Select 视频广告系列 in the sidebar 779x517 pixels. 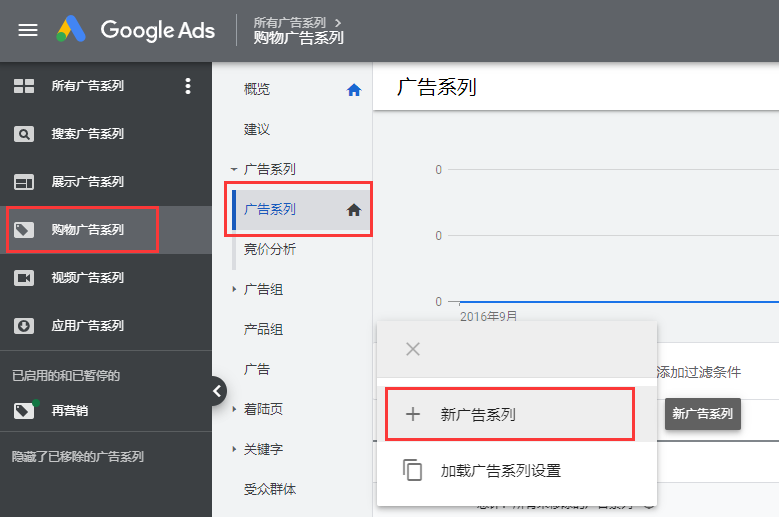click(87, 278)
